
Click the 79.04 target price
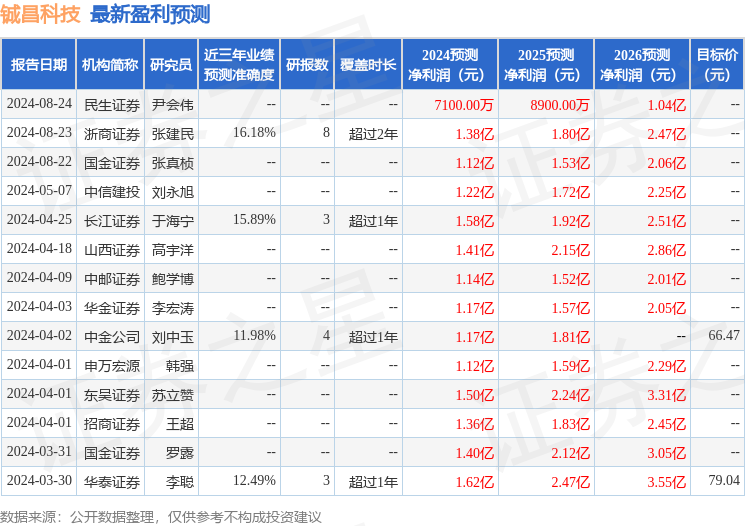tap(724, 480)
